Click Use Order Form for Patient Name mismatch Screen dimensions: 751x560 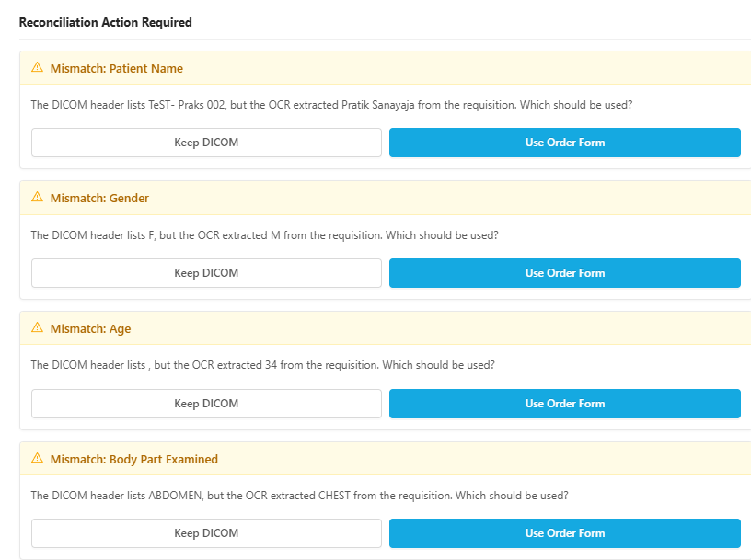point(565,143)
